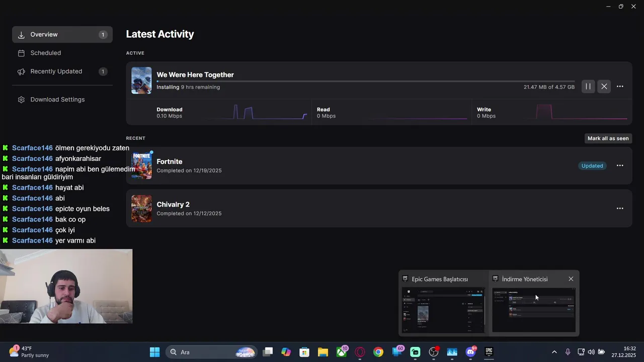Open the Fortnite row options menu
The height and width of the screenshot is (362, 644).
point(620,165)
